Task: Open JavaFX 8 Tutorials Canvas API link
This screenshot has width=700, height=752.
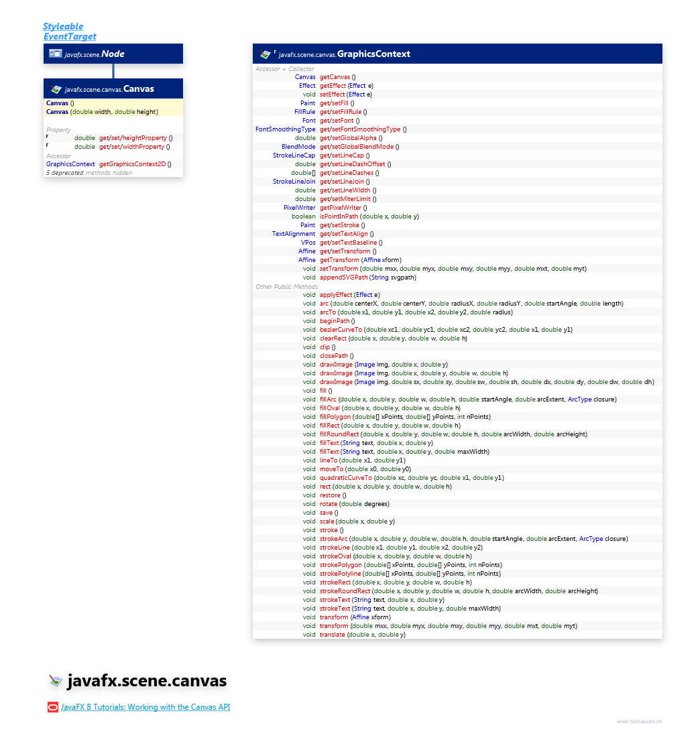Action: coord(145,707)
